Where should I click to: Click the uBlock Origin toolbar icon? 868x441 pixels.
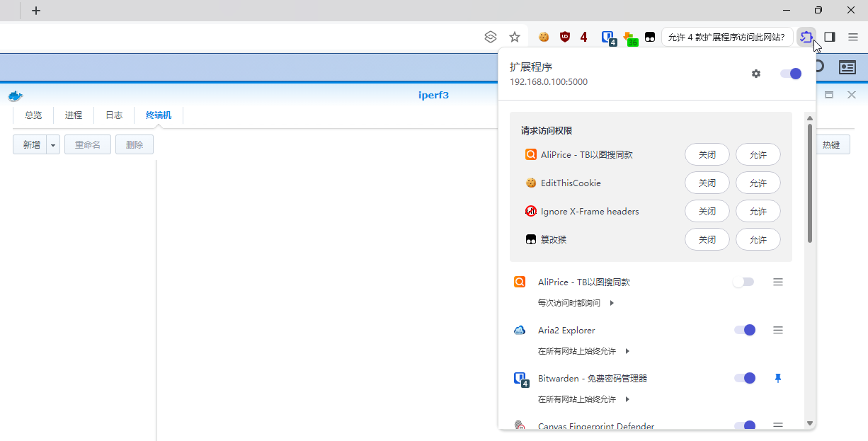(564, 37)
